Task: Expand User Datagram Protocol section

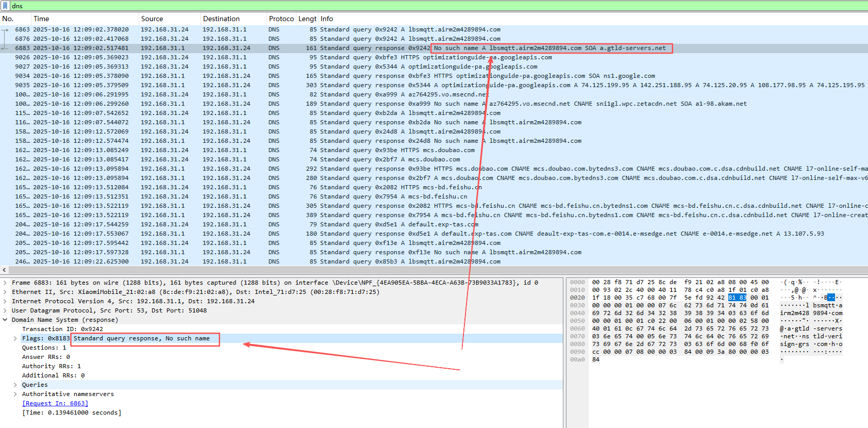Action: coord(5,310)
